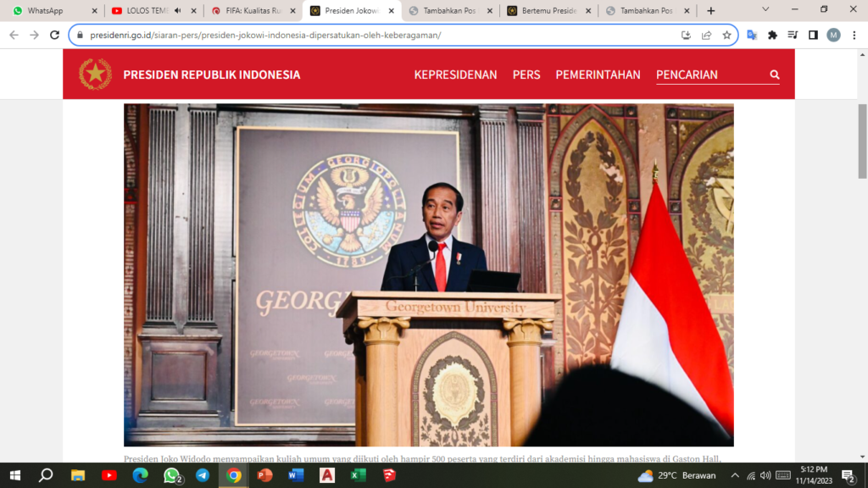Go back to the previous page
Image resolution: width=868 pixels, height=488 pixels.
pos(14,35)
